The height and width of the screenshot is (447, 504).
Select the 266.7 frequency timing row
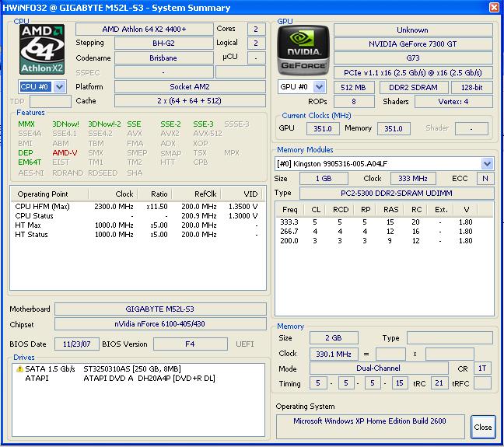click(x=376, y=232)
